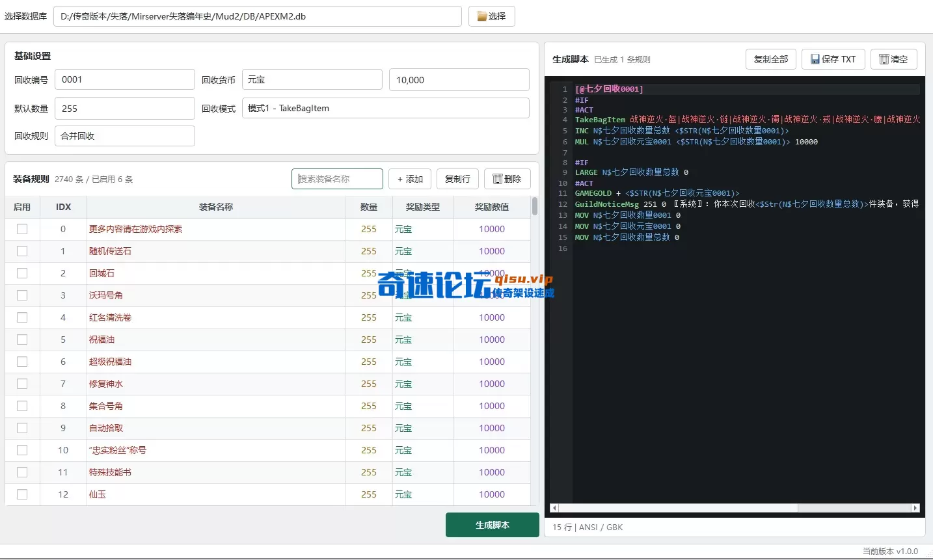
Task: Click the 保存 TXT button
Action: point(833,59)
